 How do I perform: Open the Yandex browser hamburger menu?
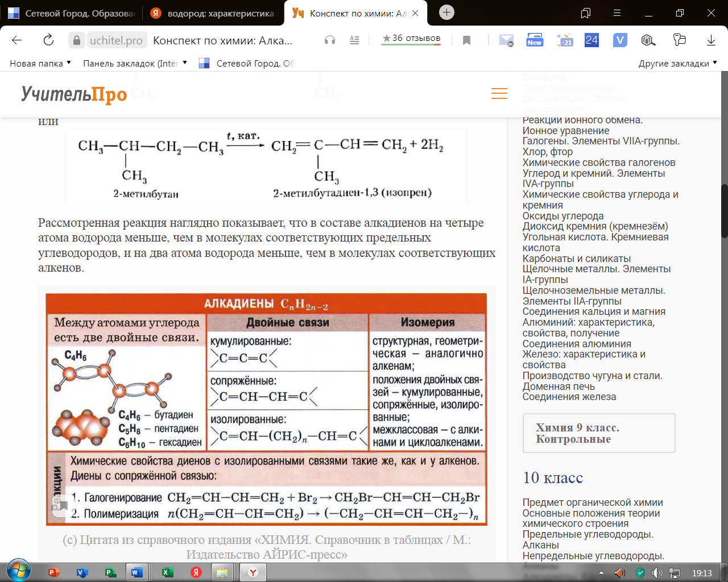[617, 13]
